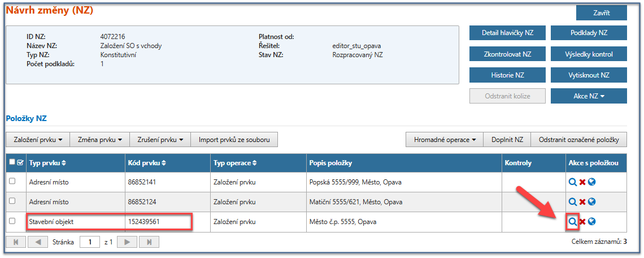Check the box for code 86852141 row
This screenshot has height=258, width=644.
pyautogui.click(x=12, y=182)
